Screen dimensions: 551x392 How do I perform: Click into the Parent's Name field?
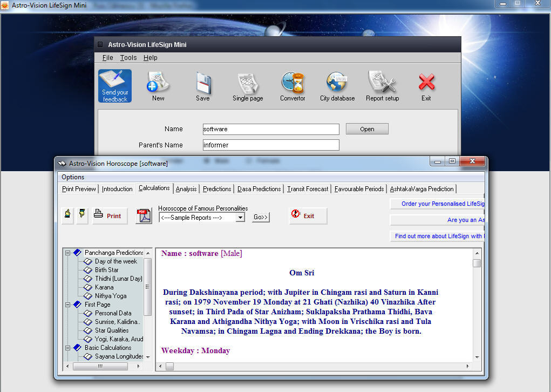[x=271, y=145]
